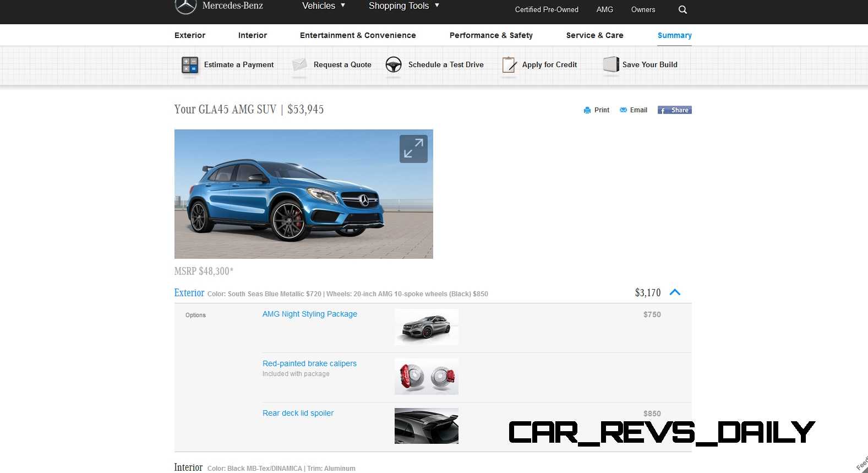Click the steering wheel test drive icon
Screen dimensions: 868x473
coord(393,64)
